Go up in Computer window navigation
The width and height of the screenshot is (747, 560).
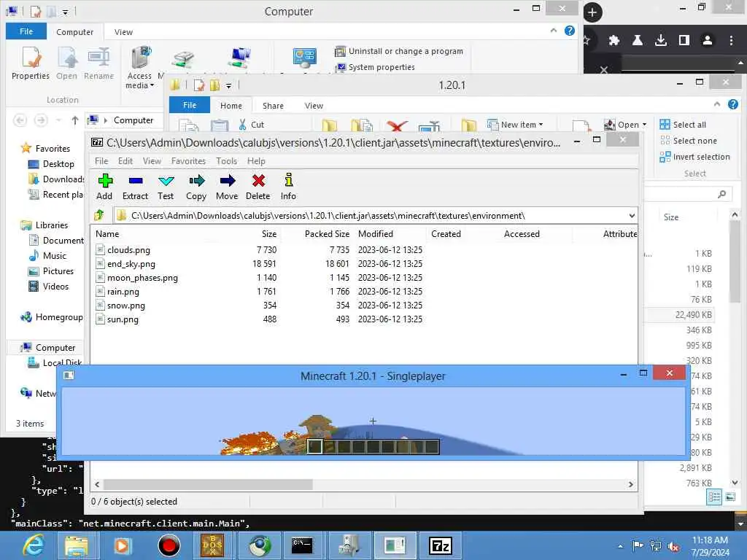(x=75, y=120)
